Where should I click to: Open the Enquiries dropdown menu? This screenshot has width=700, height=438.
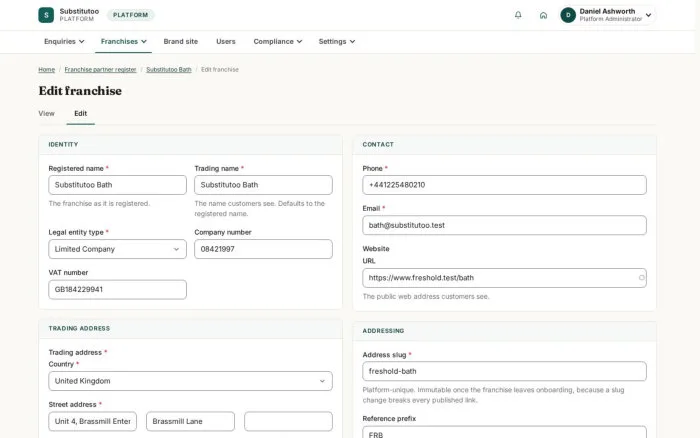[64, 42]
